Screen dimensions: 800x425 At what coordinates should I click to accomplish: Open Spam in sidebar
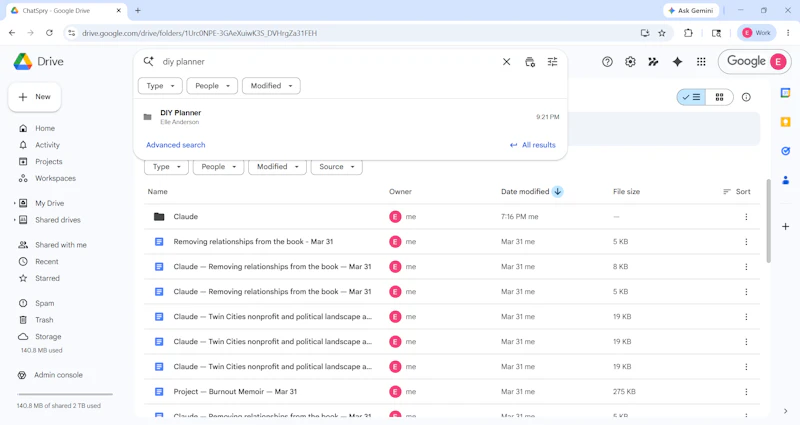[x=44, y=304]
